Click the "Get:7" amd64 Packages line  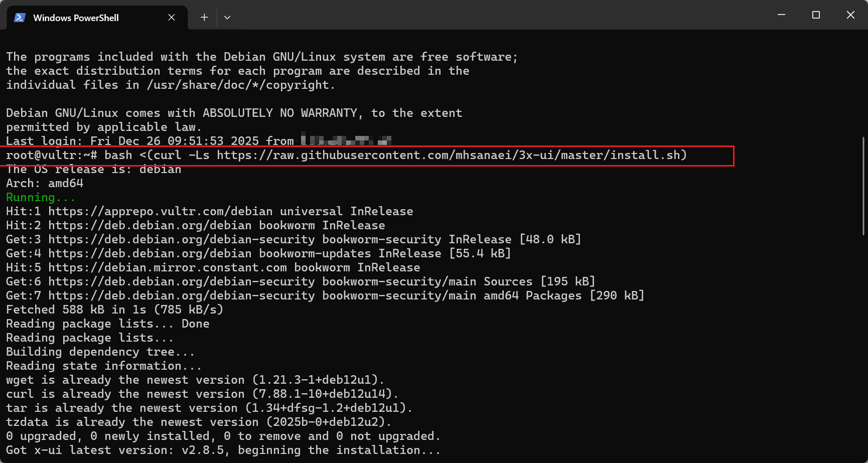tap(325, 295)
